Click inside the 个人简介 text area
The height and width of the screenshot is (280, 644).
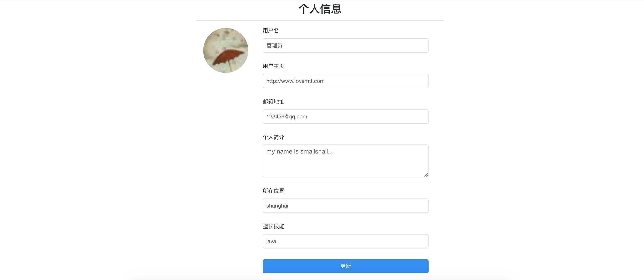[x=345, y=161]
